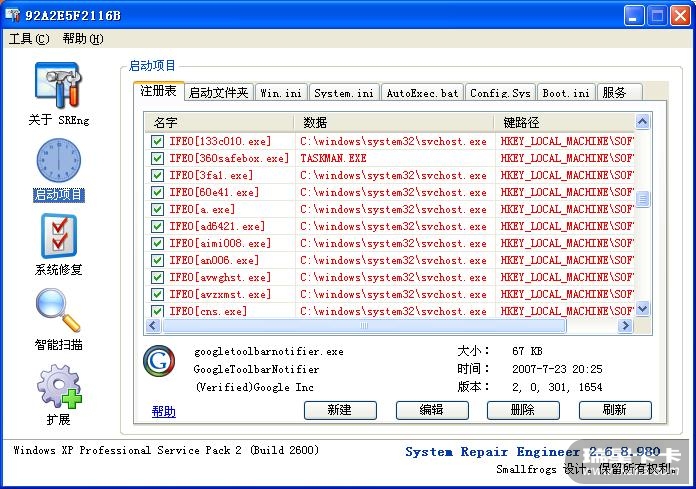Click the 编辑 button
Image resolution: width=696 pixels, height=489 pixels.
click(x=432, y=410)
